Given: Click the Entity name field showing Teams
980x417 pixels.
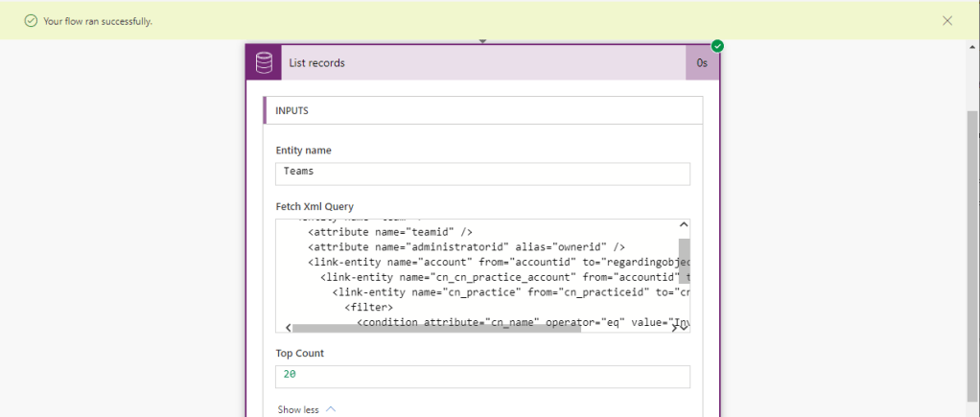Looking at the screenshot, I should 482,173.
